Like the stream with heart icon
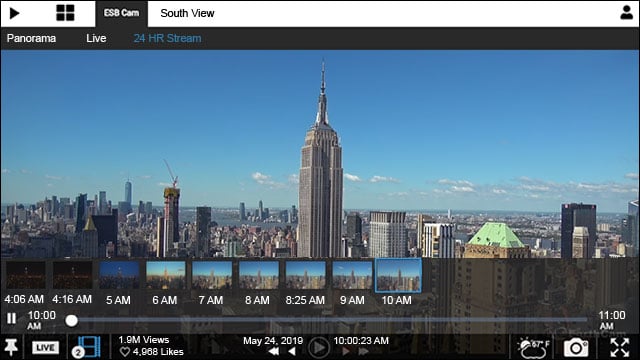The width and height of the screenshot is (640, 360). [x=124, y=352]
